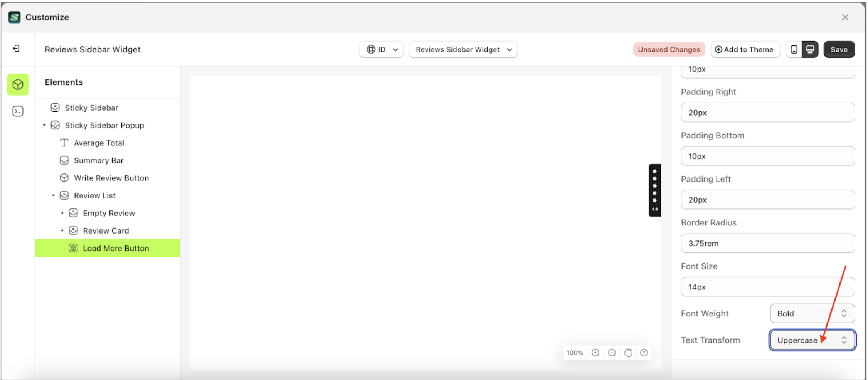Image resolution: width=868 pixels, height=380 pixels.
Task: Open the code panel via terminal icon
Action: tap(18, 111)
